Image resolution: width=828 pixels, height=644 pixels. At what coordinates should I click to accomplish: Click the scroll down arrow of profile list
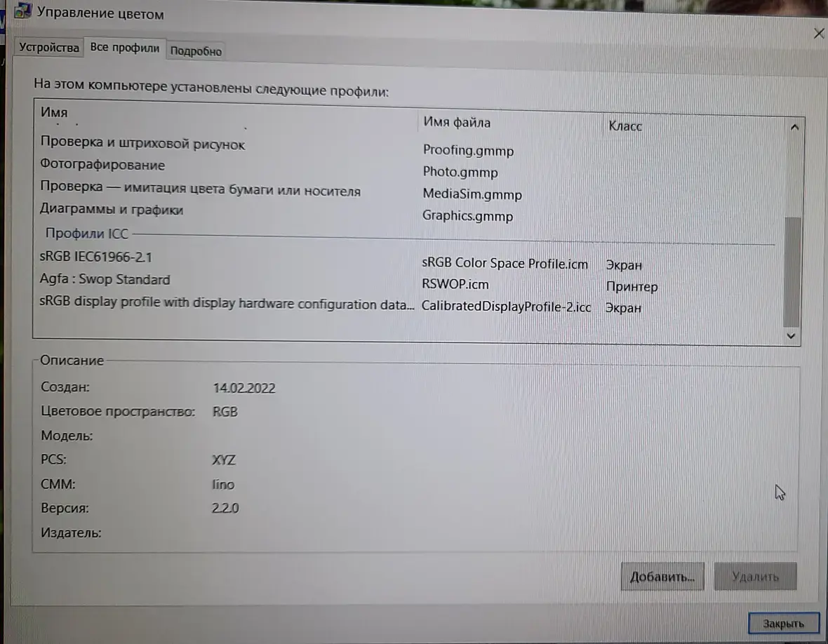[x=791, y=336]
